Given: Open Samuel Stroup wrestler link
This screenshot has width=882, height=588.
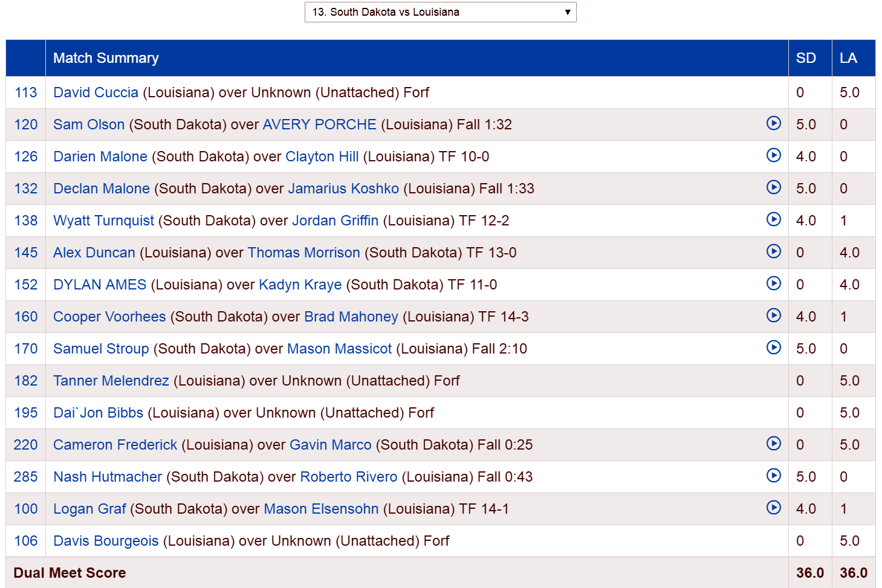Looking at the screenshot, I should [x=101, y=349].
